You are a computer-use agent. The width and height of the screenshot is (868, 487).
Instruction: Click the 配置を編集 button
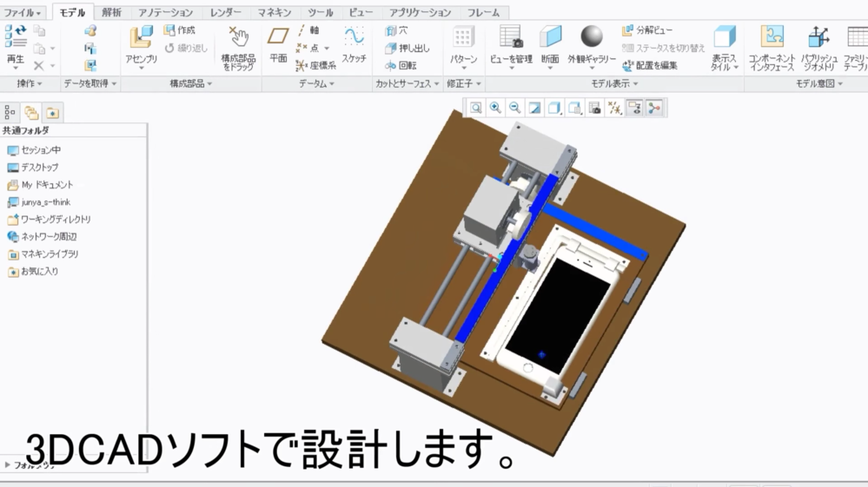[650, 66]
